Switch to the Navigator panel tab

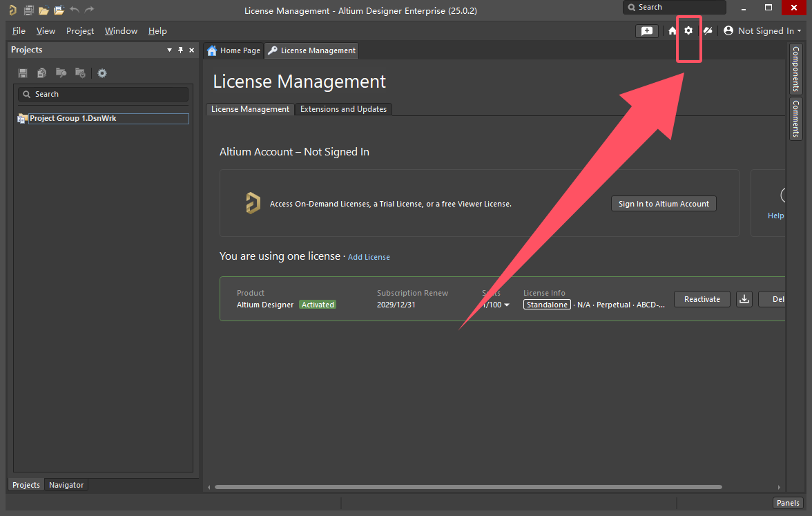point(66,485)
